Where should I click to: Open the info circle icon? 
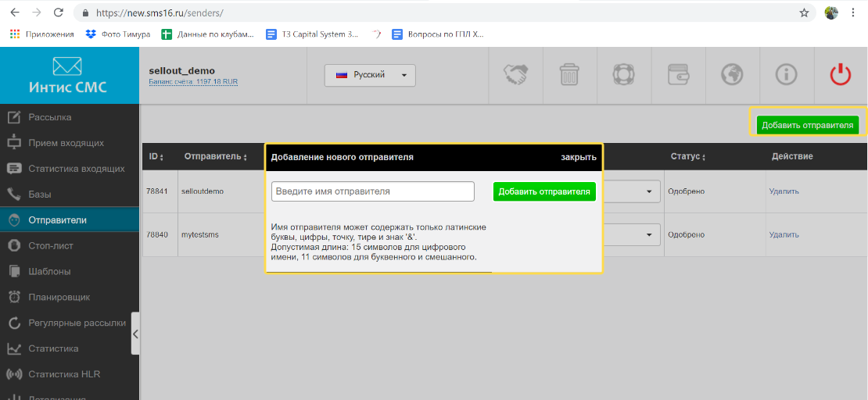(786, 75)
